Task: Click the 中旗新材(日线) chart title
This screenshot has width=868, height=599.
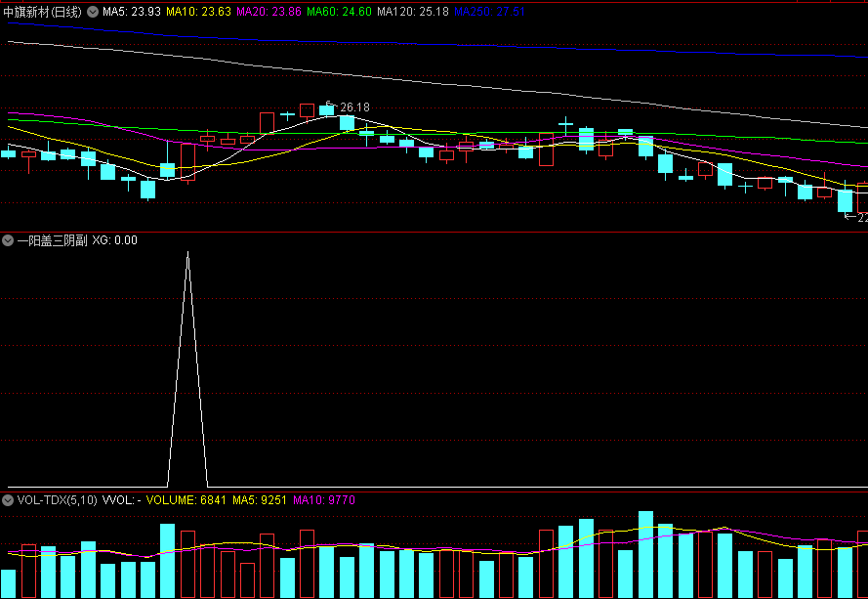Action: (43, 12)
